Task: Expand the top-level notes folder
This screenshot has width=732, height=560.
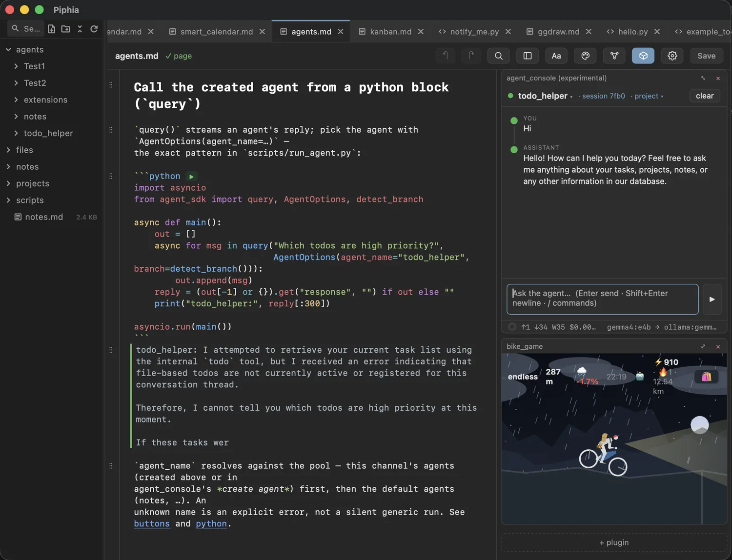Action: coord(8,167)
